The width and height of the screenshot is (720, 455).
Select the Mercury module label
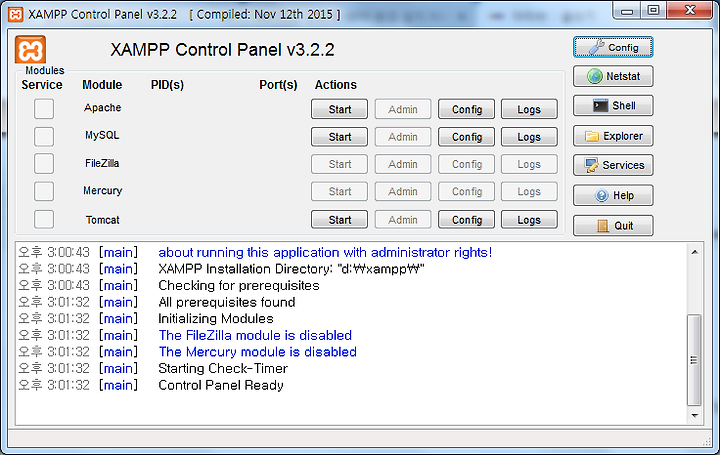102,191
